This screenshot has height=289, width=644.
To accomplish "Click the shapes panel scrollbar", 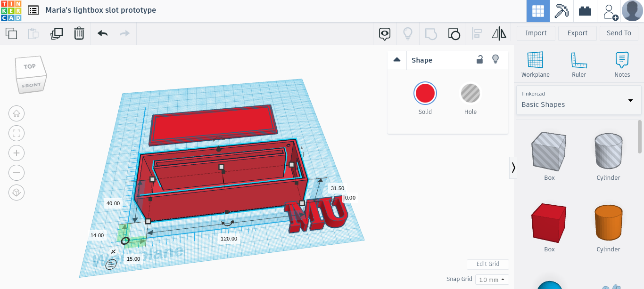I will (x=640, y=136).
